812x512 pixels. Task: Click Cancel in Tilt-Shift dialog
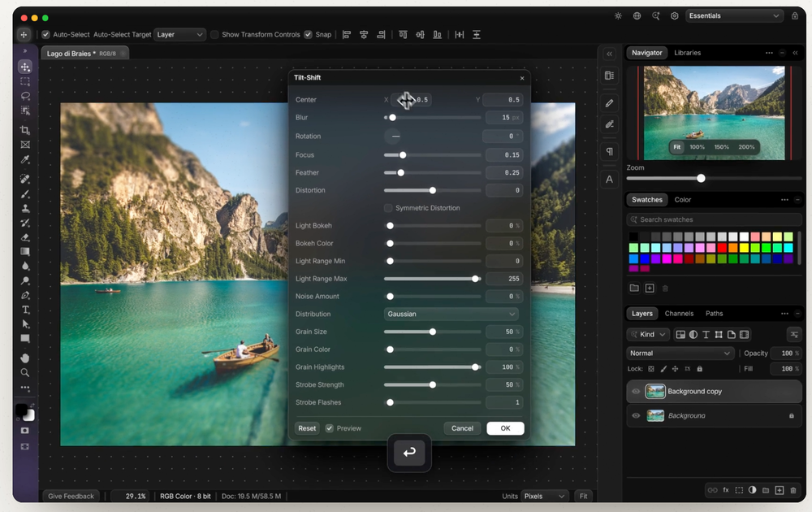point(462,428)
